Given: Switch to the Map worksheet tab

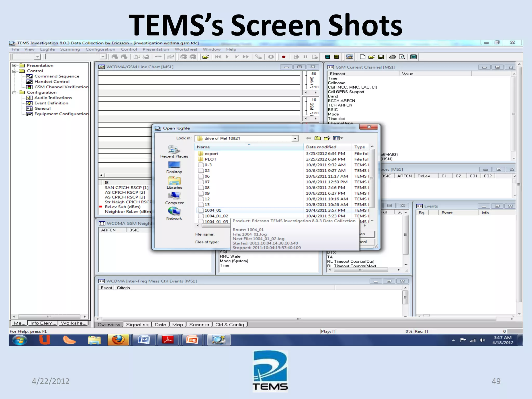Looking at the screenshot, I should [x=178, y=325].
